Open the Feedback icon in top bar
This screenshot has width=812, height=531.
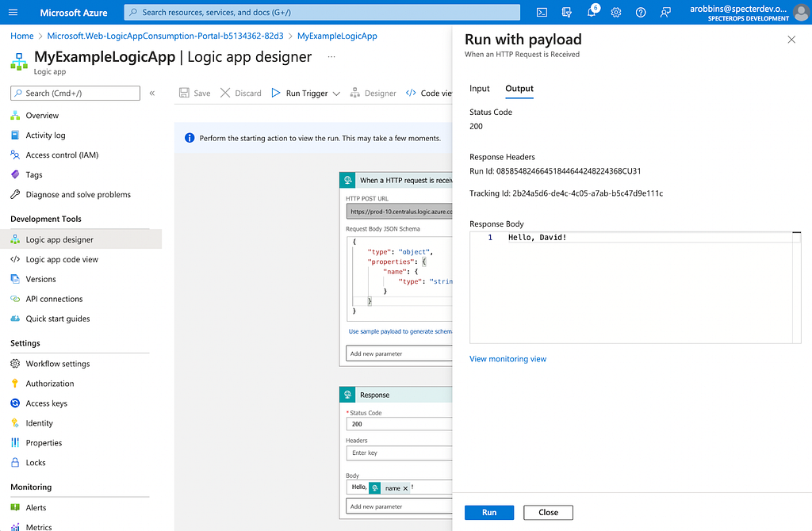click(665, 13)
